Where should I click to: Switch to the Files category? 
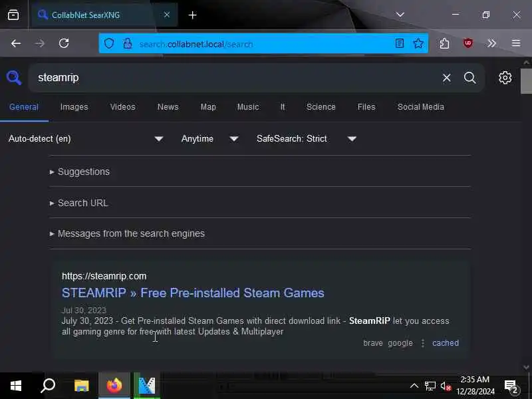(366, 107)
